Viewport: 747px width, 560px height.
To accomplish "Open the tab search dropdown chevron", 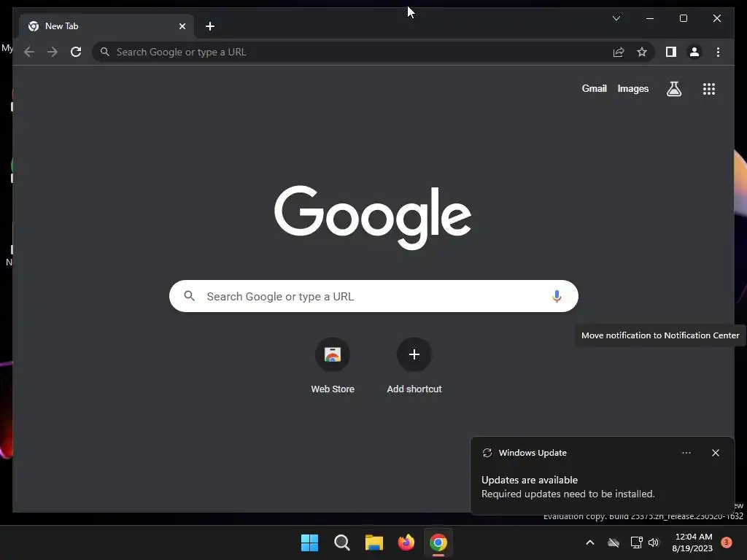I will 616,18.
